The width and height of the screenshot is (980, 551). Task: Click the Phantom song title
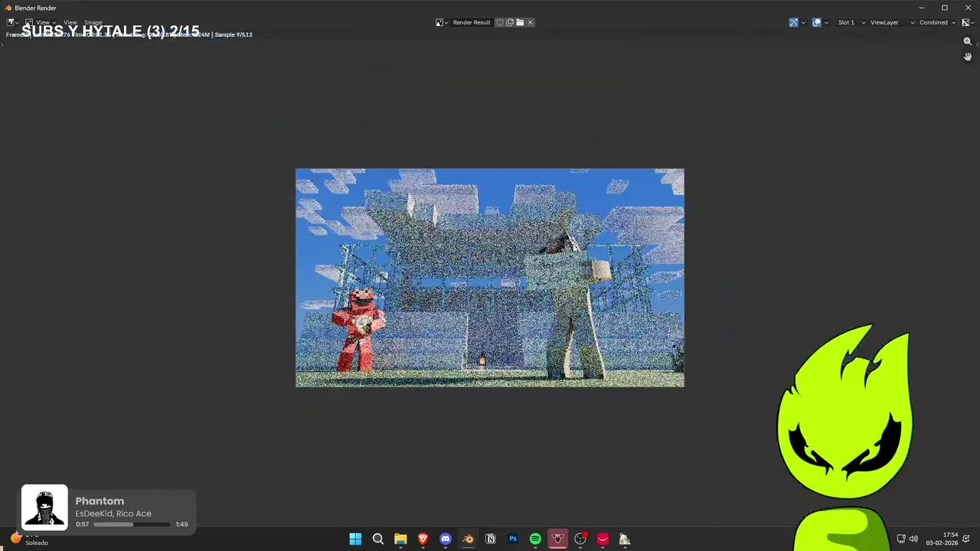100,501
